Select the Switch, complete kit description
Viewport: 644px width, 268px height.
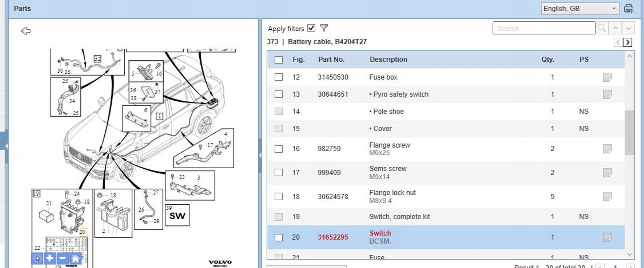(x=400, y=217)
